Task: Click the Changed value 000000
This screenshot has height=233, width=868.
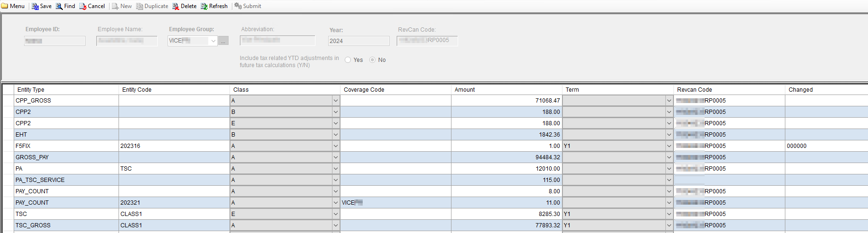Action: (x=797, y=146)
